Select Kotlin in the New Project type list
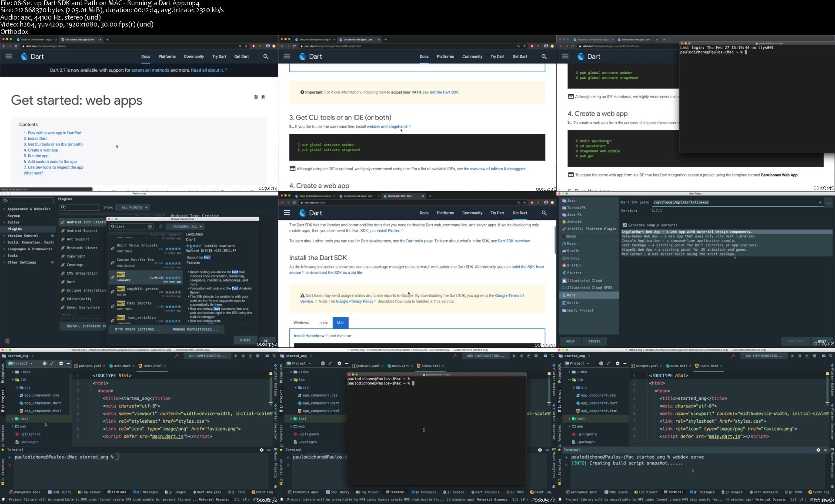Screen dimensions: 835x504 point(573,303)
